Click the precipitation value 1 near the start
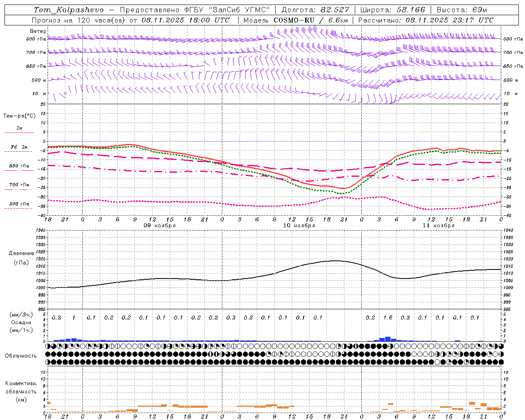 (x=74, y=317)
